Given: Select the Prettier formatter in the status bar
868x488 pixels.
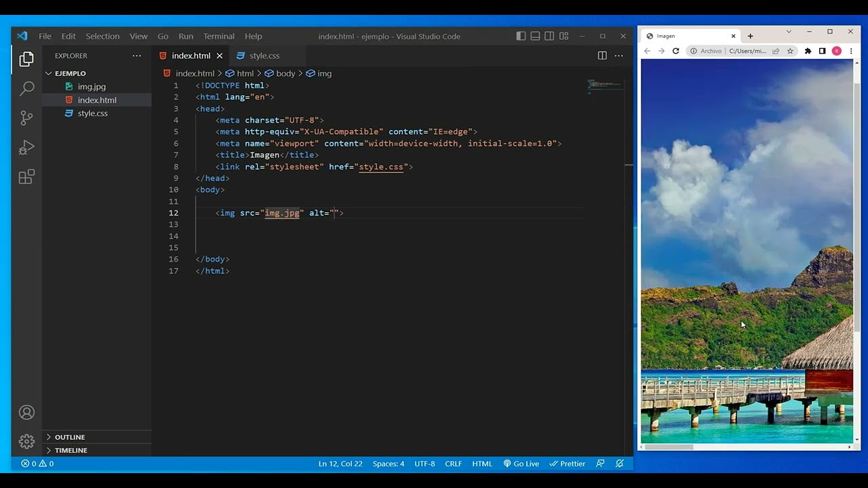Looking at the screenshot, I should (x=568, y=464).
